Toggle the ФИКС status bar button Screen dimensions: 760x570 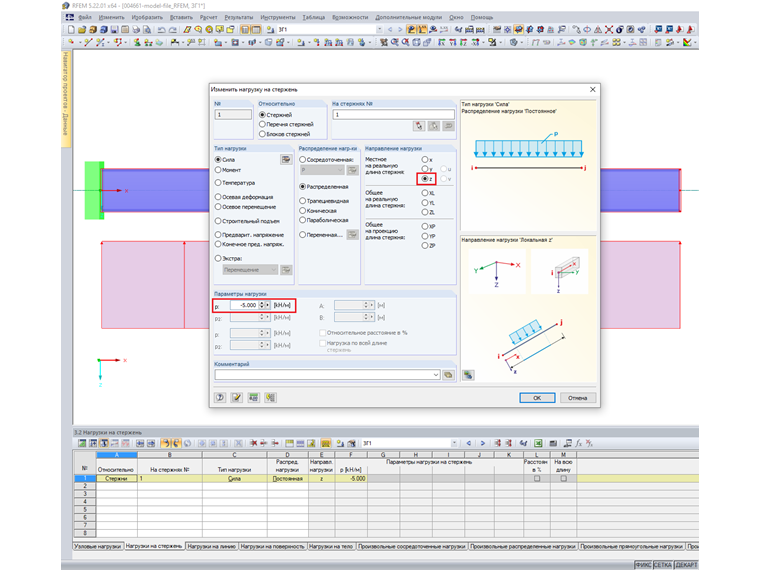coord(643,565)
